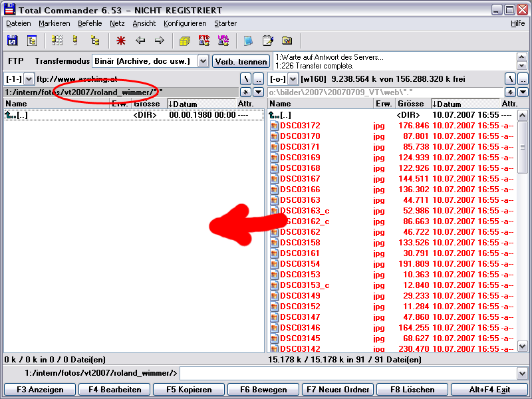This screenshot has height=399, width=532.
Task: Switch to full file details view icon
Action: (x=76, y=41)
